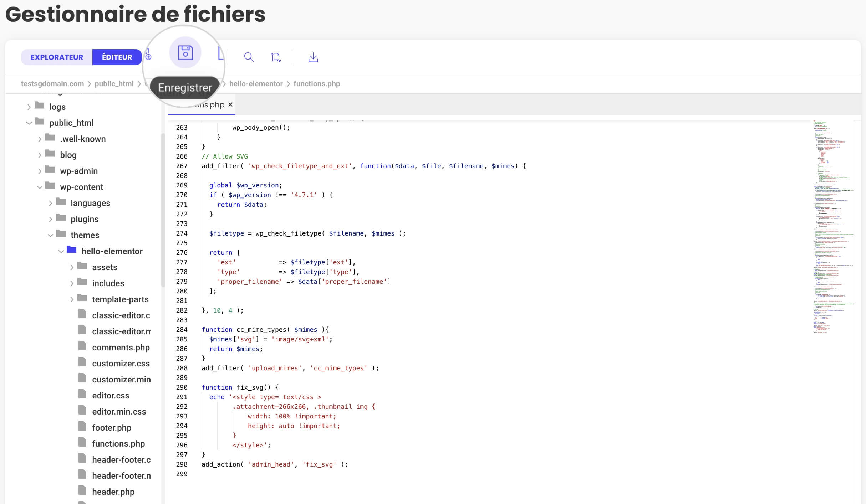Open the comments.php file
Screen dimensions: 866x504
tap(121, 348)
